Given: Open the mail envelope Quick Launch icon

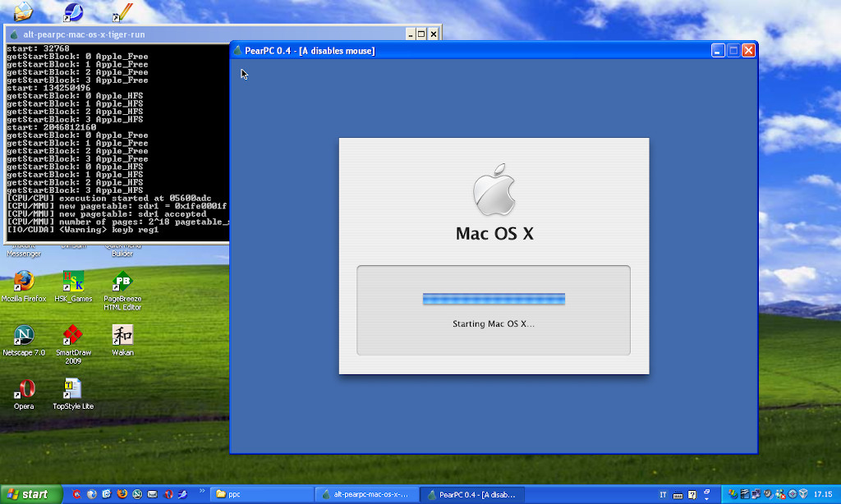Looking at the screenshot, I should [x=152, y=494].
